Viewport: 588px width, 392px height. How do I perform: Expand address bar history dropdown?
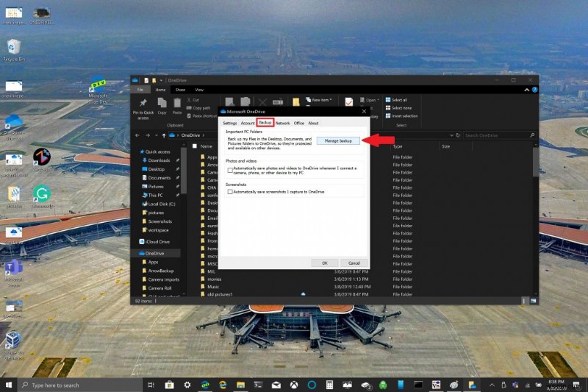pyautogui.click(x=451, y=135)
